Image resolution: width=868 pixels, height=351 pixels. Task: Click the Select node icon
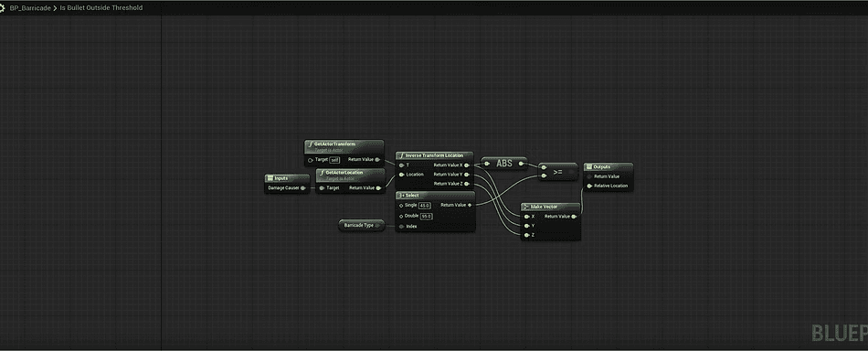pos(401,196)
